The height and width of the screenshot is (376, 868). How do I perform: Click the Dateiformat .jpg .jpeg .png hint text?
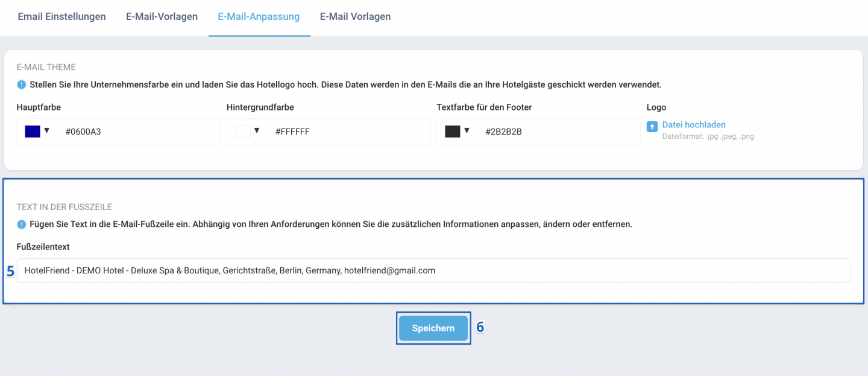coord(708,136)
